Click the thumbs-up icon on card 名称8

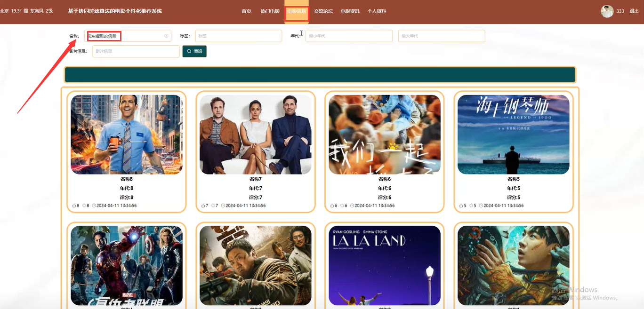[x=74, y=206]
